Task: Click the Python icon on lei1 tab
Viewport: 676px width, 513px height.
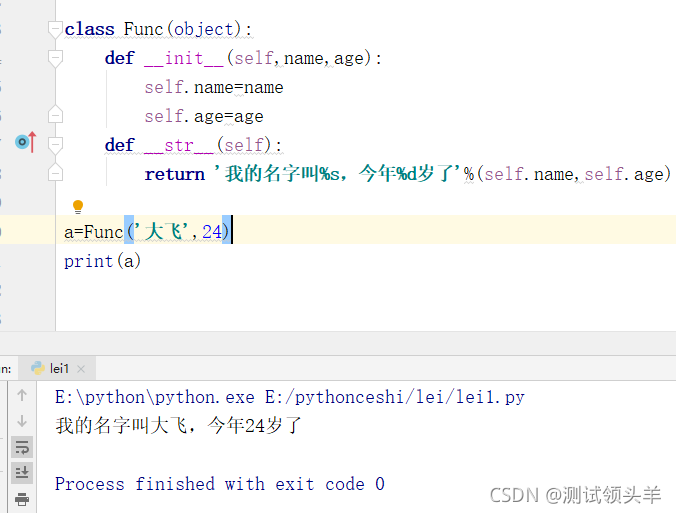Action: 39,368
